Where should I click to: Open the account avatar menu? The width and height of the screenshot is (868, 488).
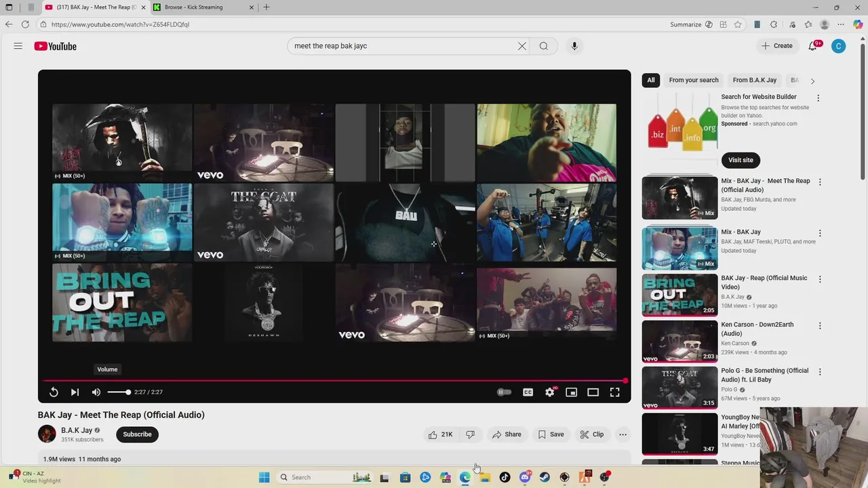839,46
